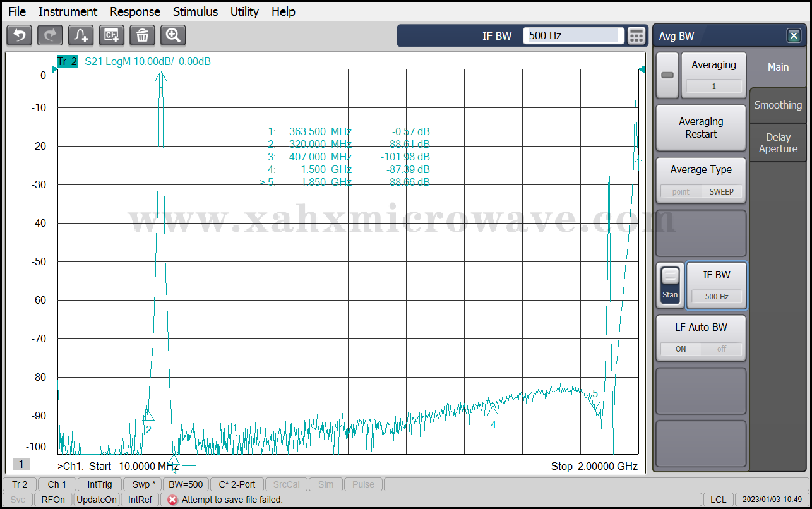The height and width of the screenshot is (509, 812).
Task: Click the trash Delete icon
Action: click(142, 35)
